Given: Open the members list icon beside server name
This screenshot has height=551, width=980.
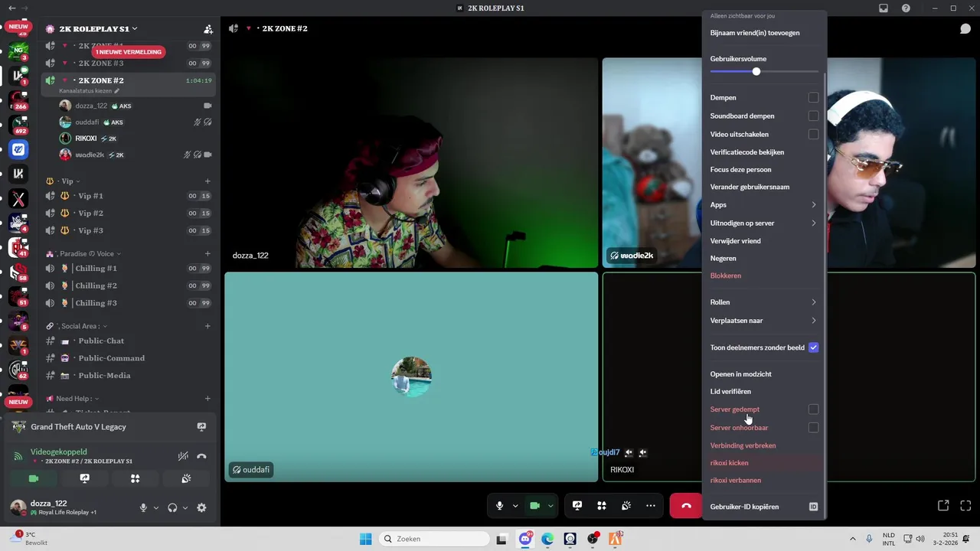Looking at the screenshot, I should click(x=208, y=29).
